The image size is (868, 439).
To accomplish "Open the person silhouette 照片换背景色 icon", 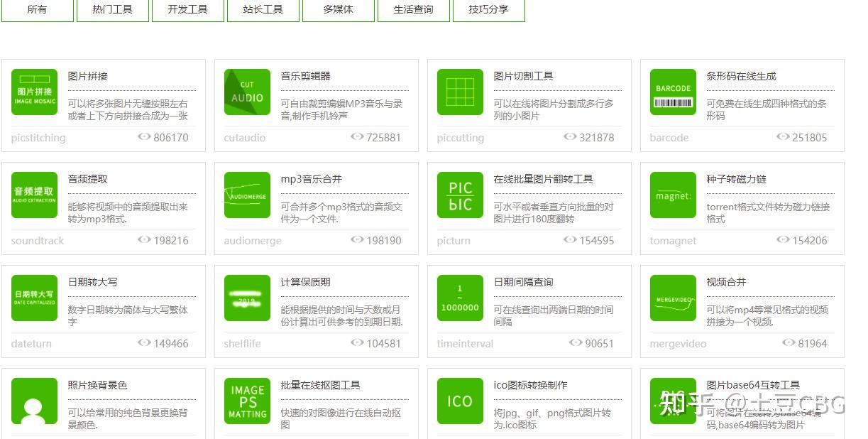I will click(34, 401).
